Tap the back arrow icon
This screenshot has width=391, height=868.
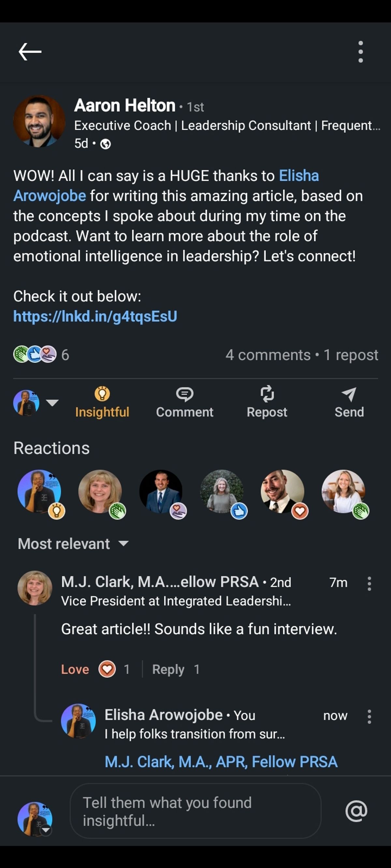(30, 51)
